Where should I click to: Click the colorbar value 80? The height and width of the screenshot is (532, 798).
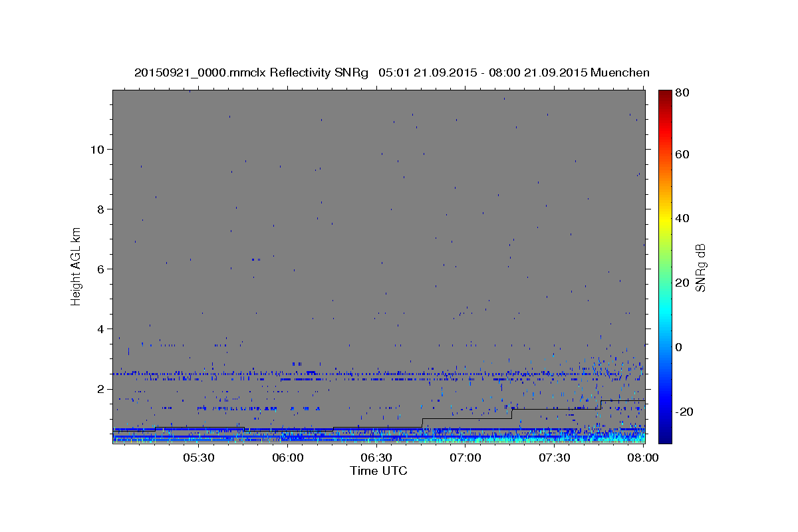click(x=682, y=93)
